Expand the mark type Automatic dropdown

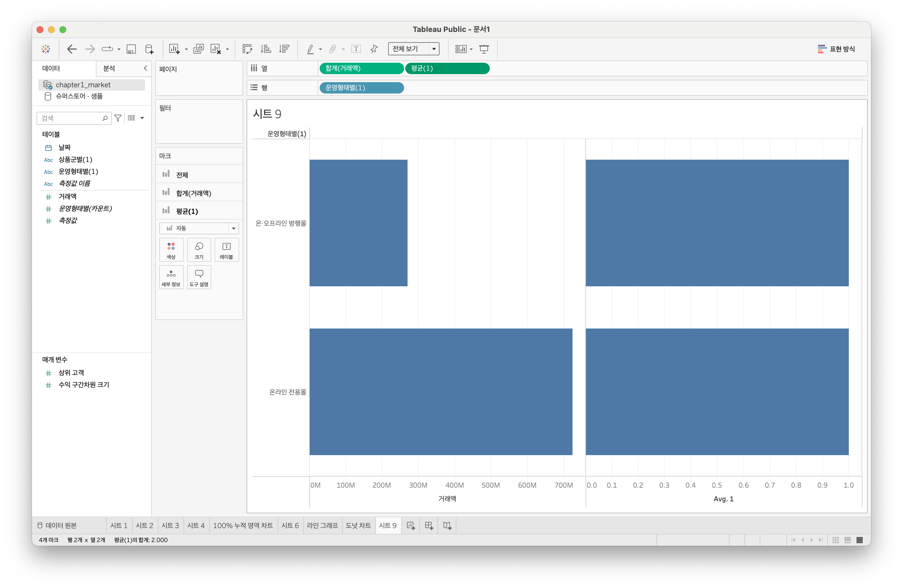pos(233,228)
